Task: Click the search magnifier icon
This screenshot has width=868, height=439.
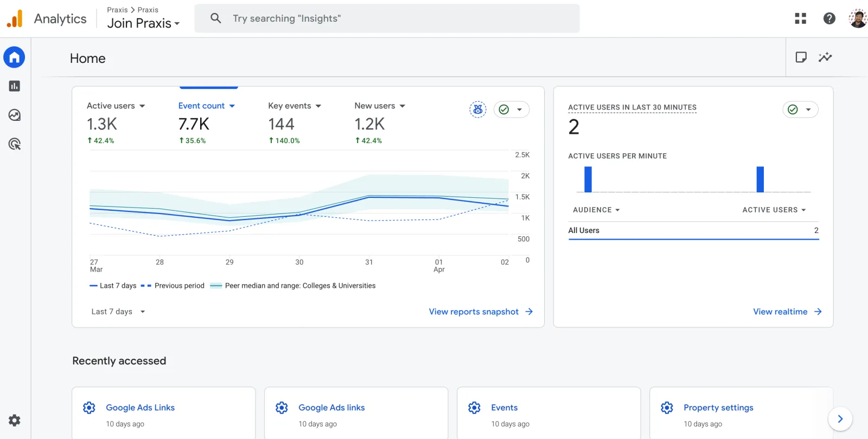Action: 215,18
